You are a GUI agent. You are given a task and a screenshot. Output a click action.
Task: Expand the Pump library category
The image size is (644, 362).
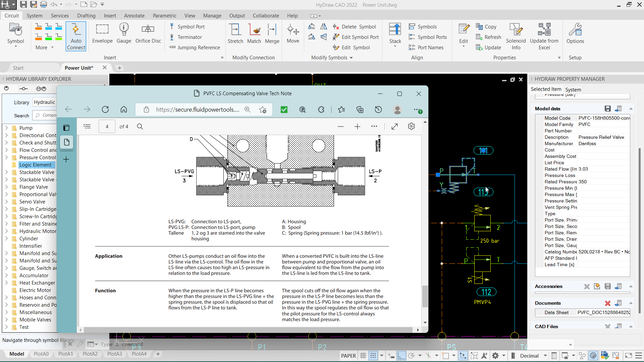pos(6,128)
